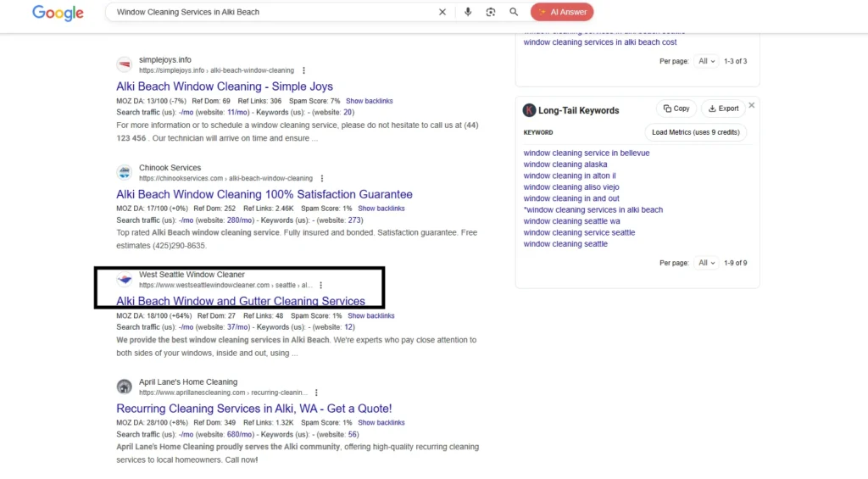The image size is (868, 479).
Task: Export the Long-Tail Keywords list
Action: click(724, 109)
